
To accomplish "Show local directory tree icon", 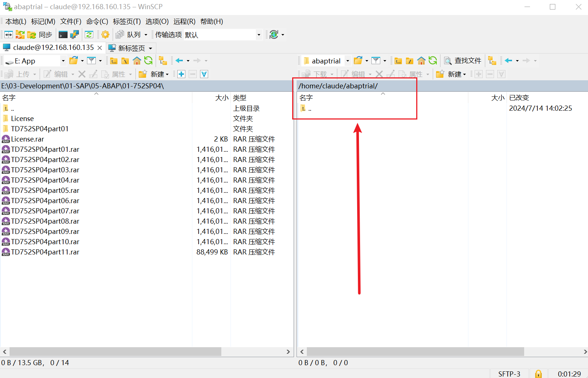I will click(x=163, y=61).
